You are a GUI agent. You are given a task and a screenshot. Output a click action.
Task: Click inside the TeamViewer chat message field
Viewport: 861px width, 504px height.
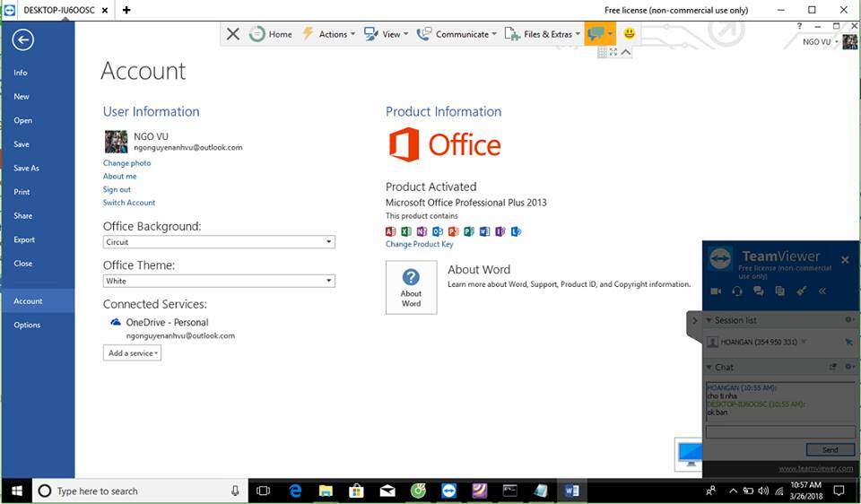[780, 432]
